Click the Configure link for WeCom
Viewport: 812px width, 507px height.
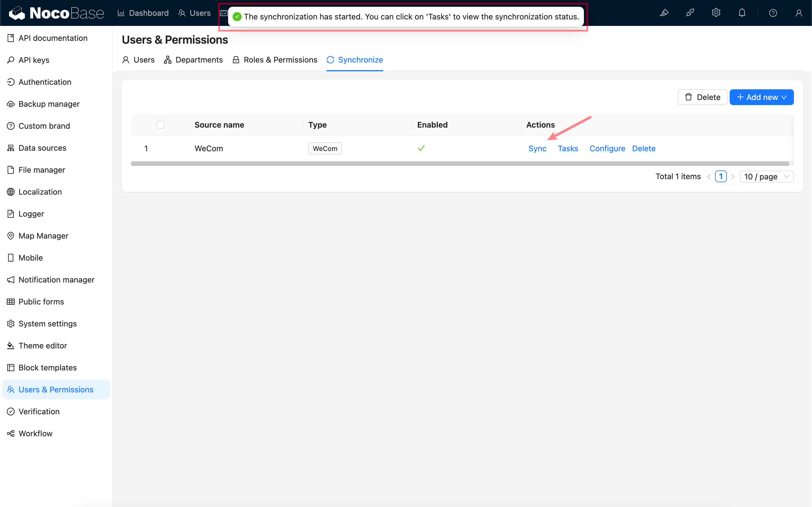click(x=607, y=148)
